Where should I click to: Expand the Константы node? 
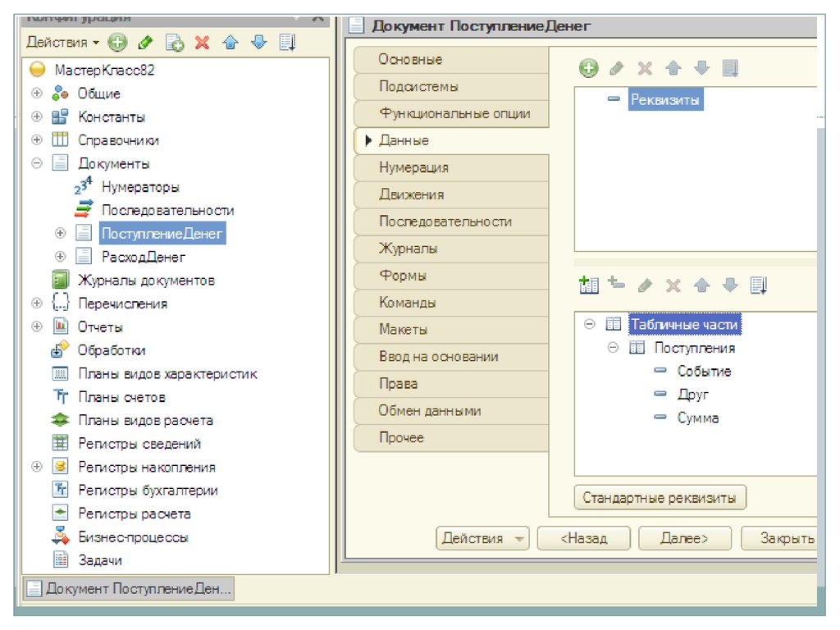click(36, 116)
